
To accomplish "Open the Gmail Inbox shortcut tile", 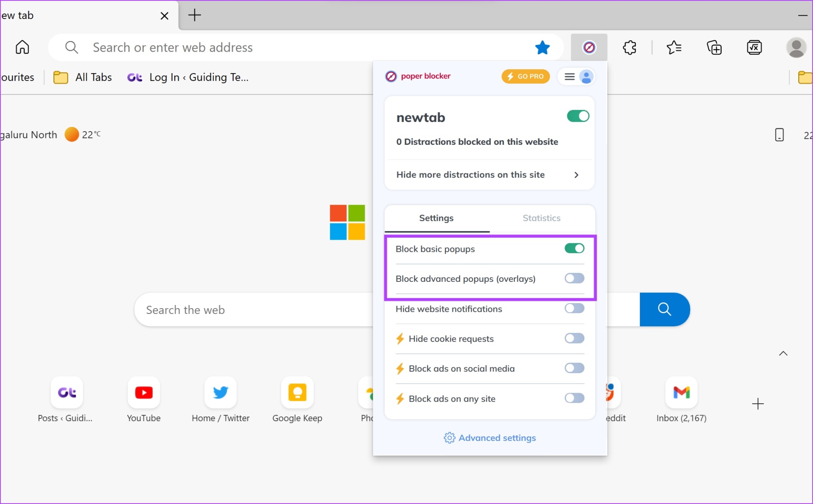I will [681, 392].
